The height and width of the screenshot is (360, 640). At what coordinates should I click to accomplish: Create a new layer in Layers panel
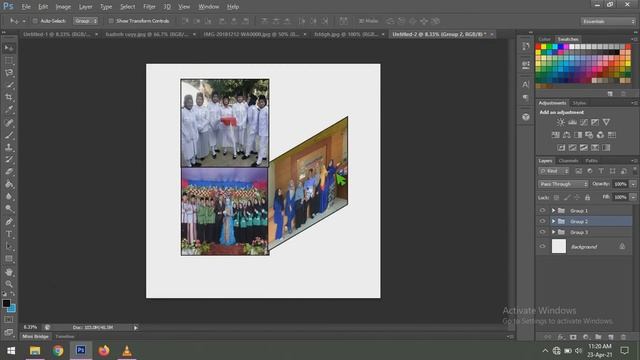point(611,337)
